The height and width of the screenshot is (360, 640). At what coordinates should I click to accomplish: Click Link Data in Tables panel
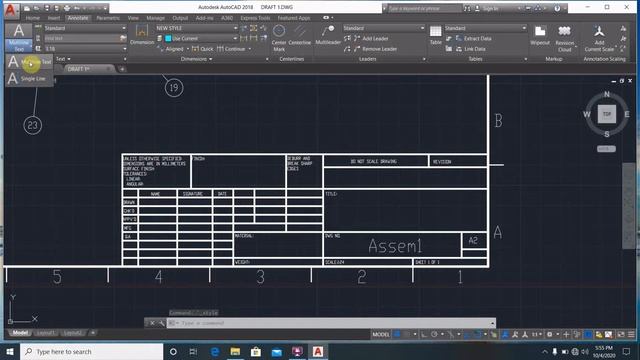pyautogui.click(x=470, y=49)
